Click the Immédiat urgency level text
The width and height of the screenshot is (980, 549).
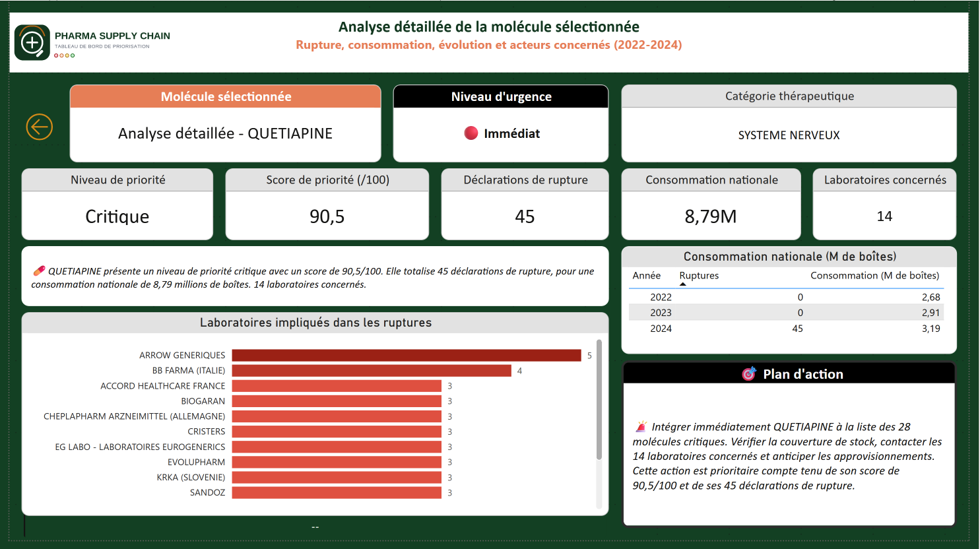pyautogui.click(x=511, y=133)
